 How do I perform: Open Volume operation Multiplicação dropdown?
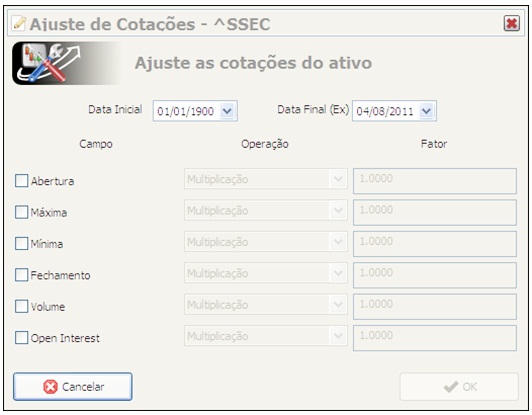266,304
